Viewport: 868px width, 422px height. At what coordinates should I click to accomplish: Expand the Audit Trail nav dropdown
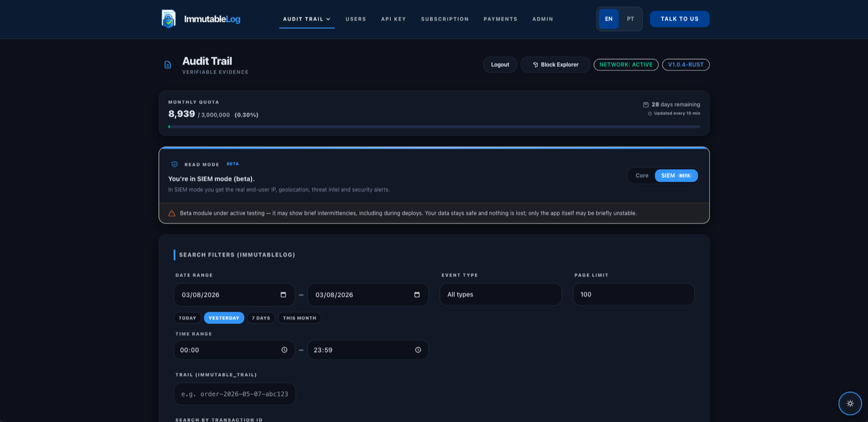[x=307, y=19]
